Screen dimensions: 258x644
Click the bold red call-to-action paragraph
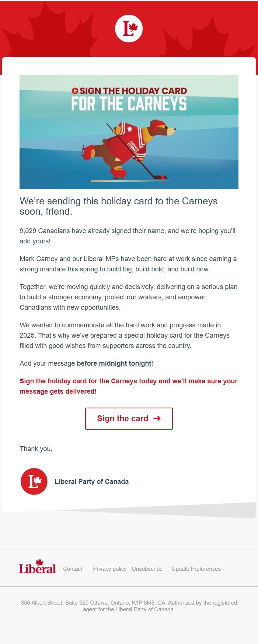pos(128,386)
